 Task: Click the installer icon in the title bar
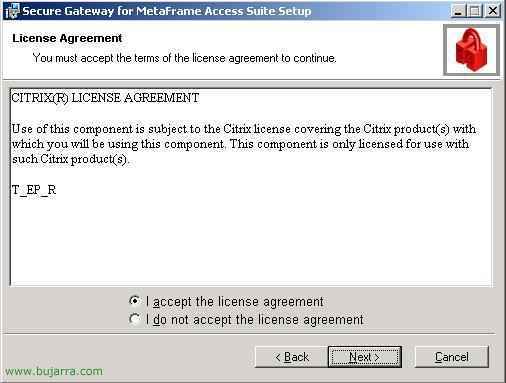click(11, 11)
